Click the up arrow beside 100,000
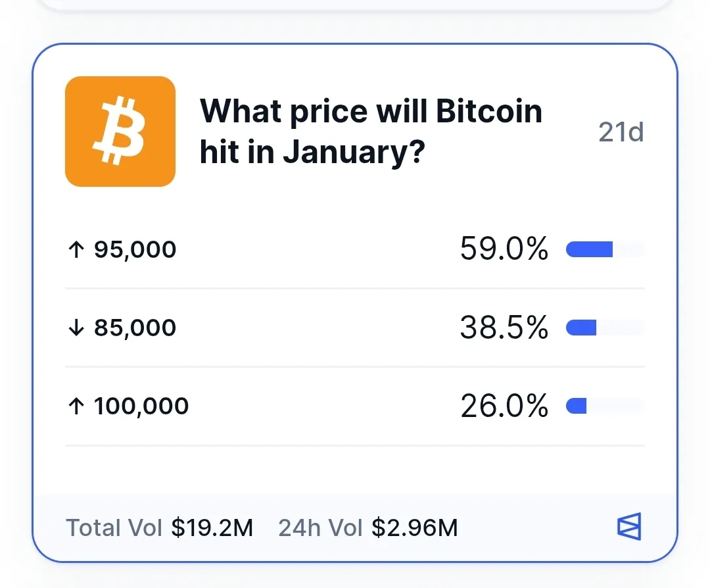The image size is (710, 588). tap(76, 406)
